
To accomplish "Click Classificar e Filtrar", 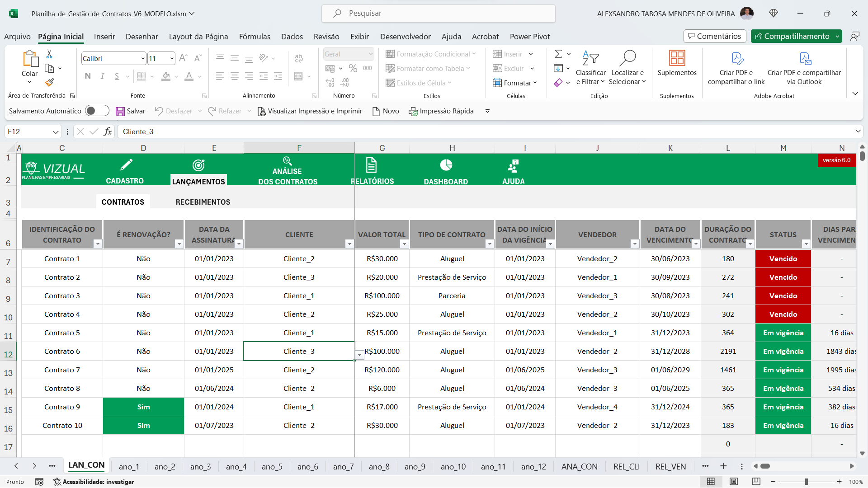I will point(590,68).
